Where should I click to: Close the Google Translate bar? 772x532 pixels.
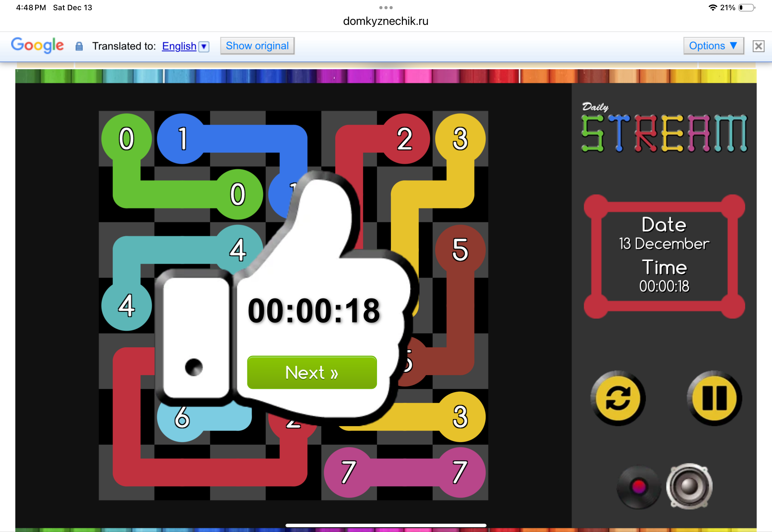(758, 46)
